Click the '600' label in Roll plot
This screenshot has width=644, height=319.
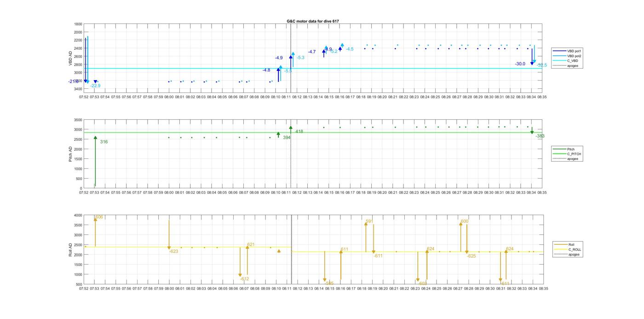coord(465,221)
